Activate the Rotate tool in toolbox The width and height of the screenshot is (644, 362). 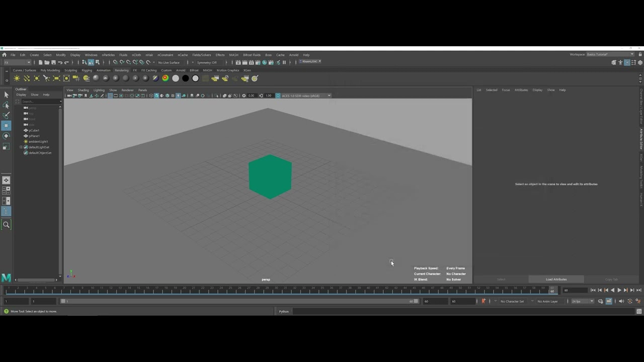click(6, 136)
